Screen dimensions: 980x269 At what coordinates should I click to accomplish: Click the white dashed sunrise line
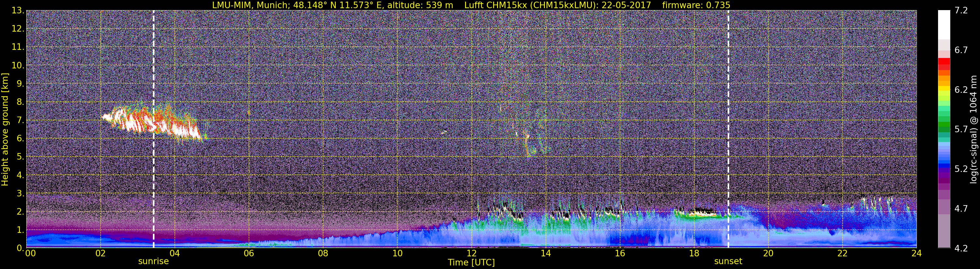coord(153,129)
